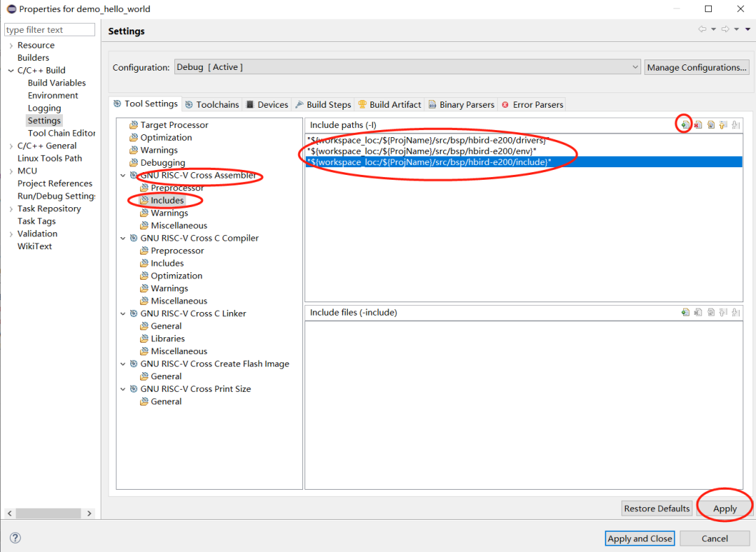This screenshot has height=552, width=756.
Task: Open Tool Chain Editor page
Action: click(61, 133)
